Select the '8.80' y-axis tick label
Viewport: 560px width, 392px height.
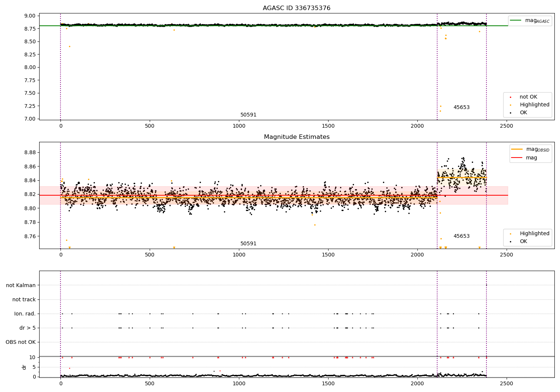(x=30, y=208)
